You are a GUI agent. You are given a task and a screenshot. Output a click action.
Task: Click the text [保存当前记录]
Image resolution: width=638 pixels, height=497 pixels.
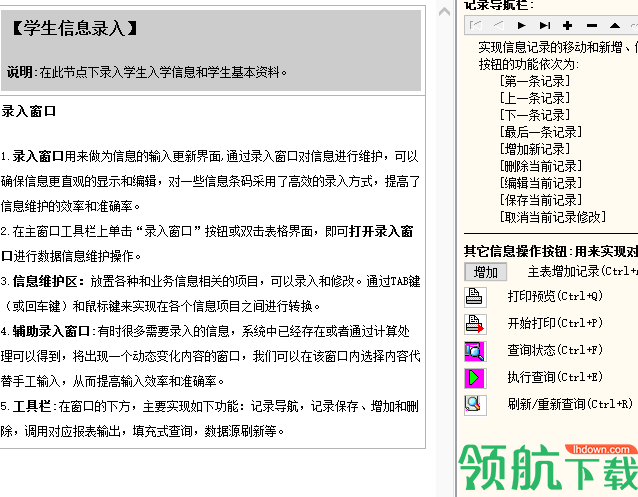coord(541,200)
